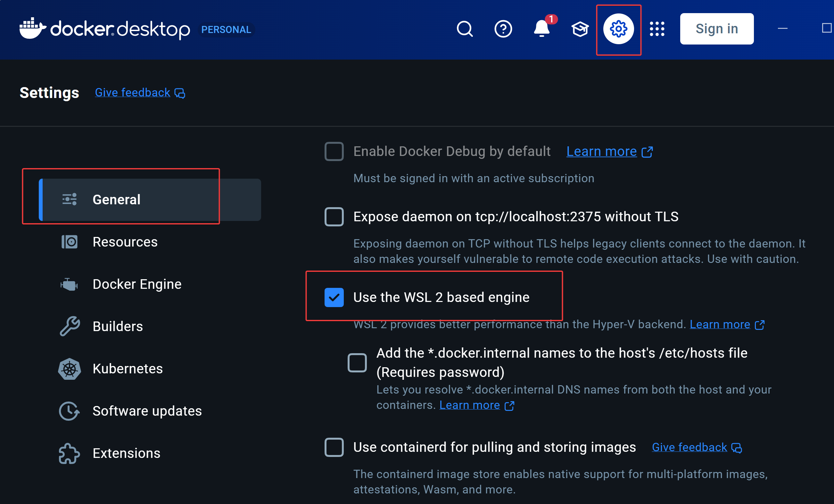Click 'The containerd image store enables' description
834x504 pixels.
point(560,482)
